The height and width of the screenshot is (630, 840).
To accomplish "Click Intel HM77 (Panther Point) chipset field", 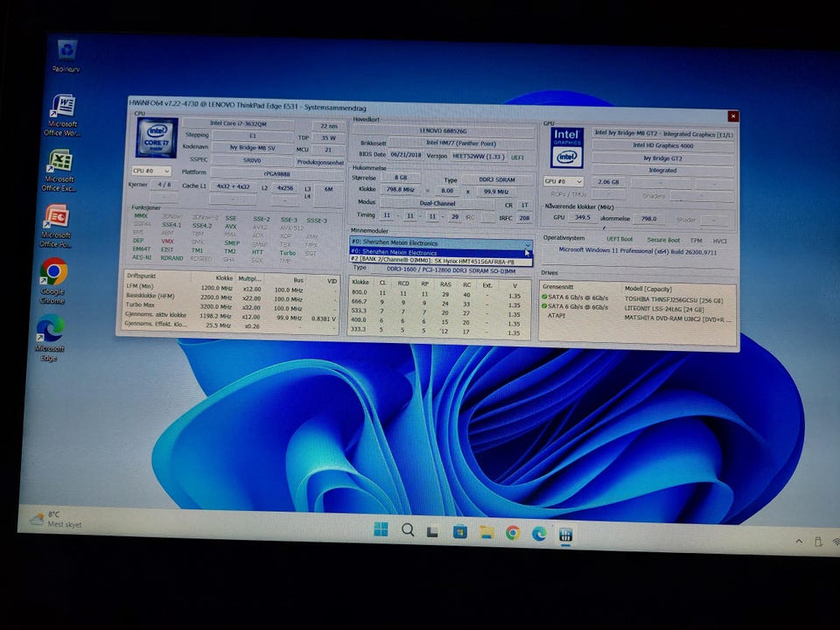I will [461, 143].
